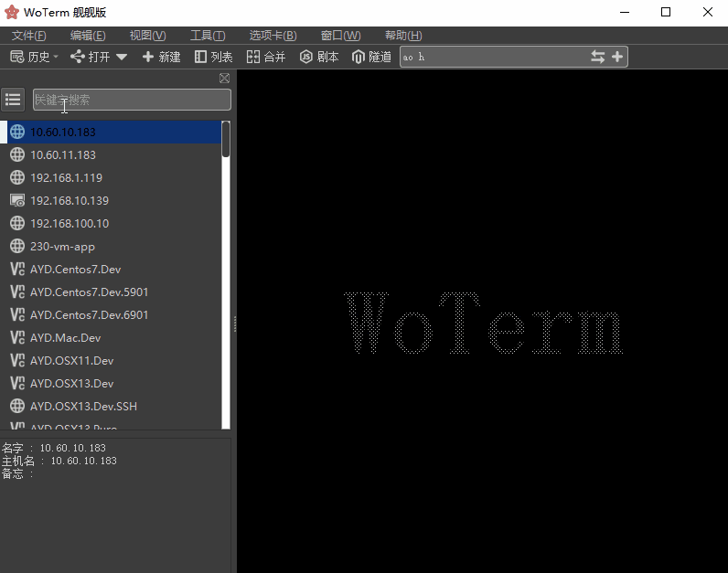The image size is (728, 573).
Task: Select the 230-vm-app session entry
Action: click(62, 246)
